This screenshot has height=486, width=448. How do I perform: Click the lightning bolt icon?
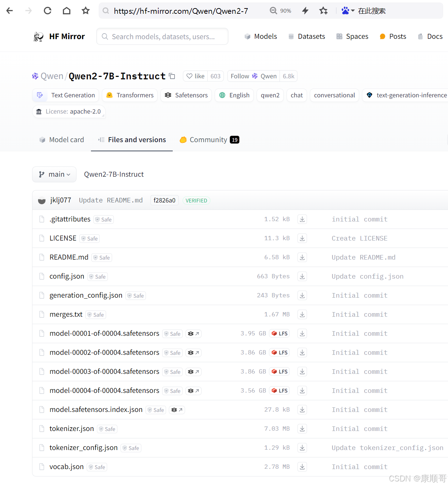pyautogui.click(x=305, y=11)
